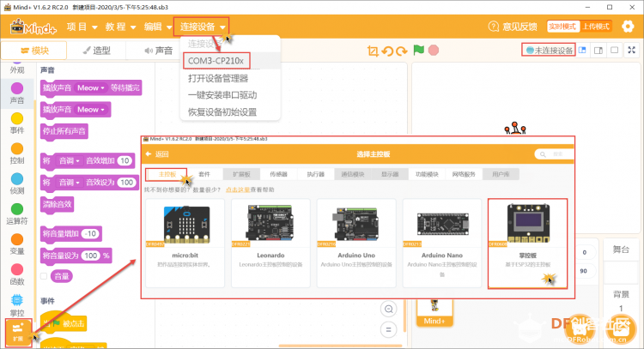Open settings gear icon
This screenshot has width=644, height=349.
point(628,27)
